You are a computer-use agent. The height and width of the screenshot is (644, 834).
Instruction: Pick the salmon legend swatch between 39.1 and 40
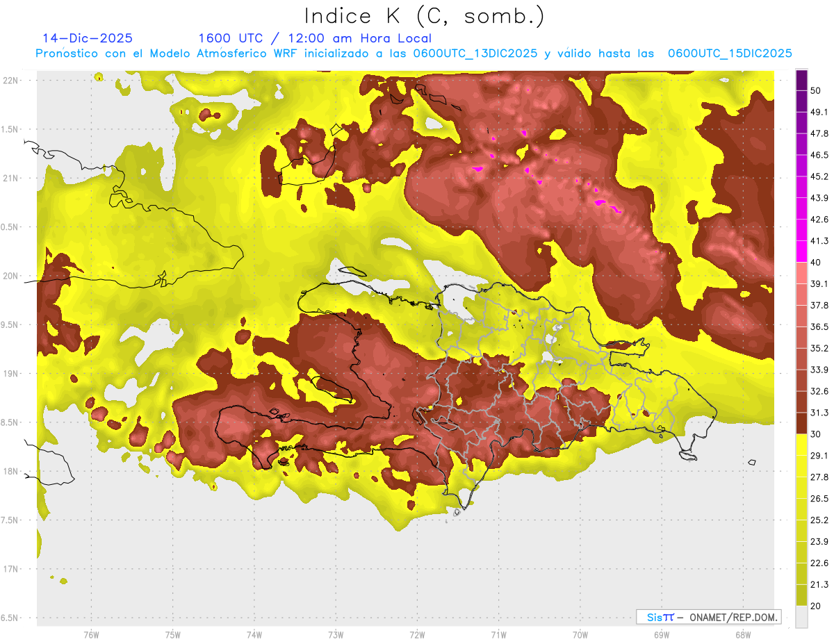pos(801,273)
